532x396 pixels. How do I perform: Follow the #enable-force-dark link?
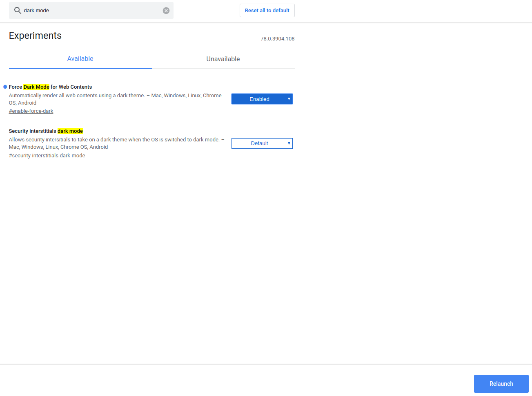(31, 111)
